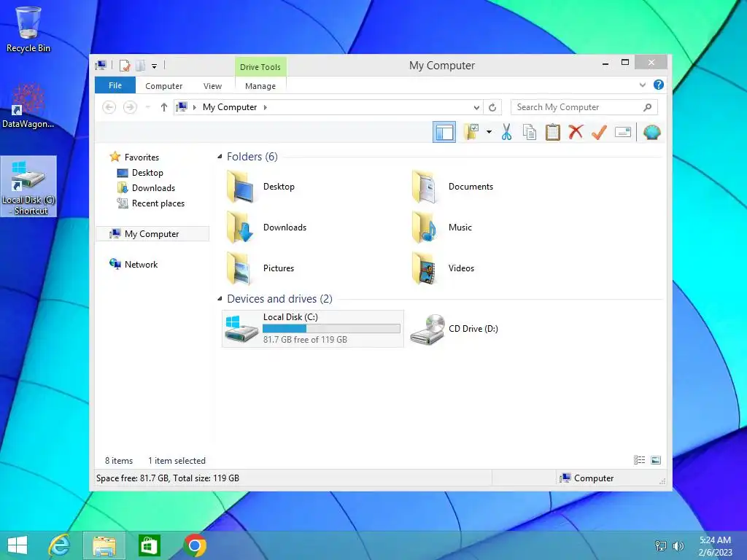Select the Local Disk (C:) drive
Image resolution: width=747 pixels, height=560 pixels.
[x=313, y=329]
